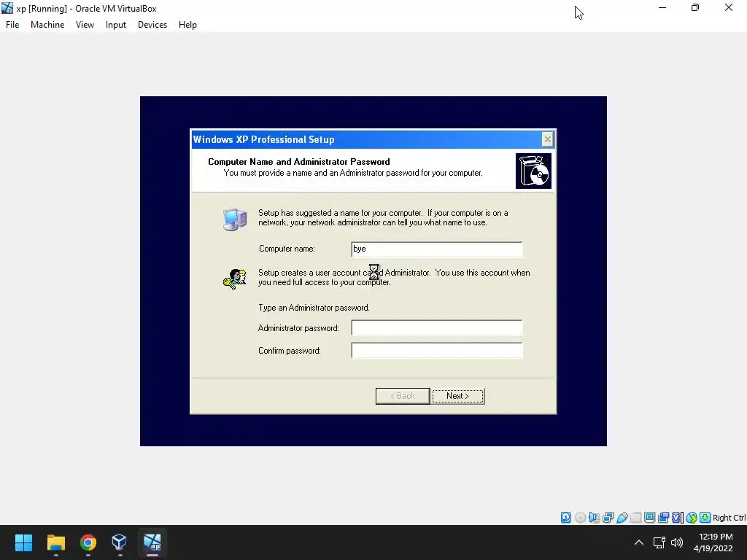Open the Windows Start menu
The height and width of the screenshot is (560, 747).
click(23, 542)
